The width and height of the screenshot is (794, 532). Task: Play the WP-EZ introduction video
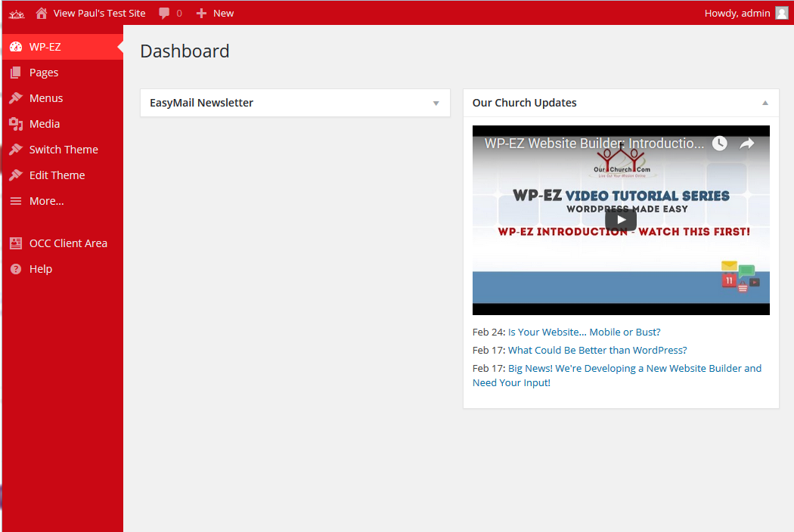tap(621, 220)
